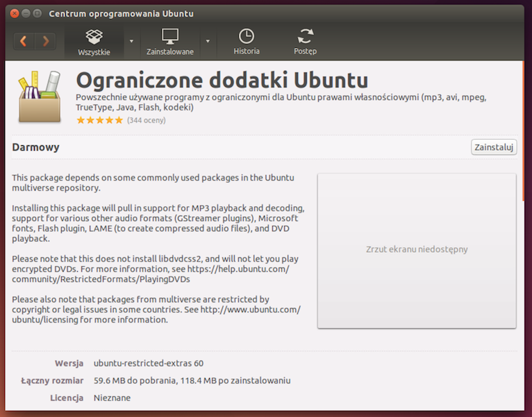Minimize the Ubuntu Software Center window
The width and height of the screenshot is (532, 417).
[26, 14]
